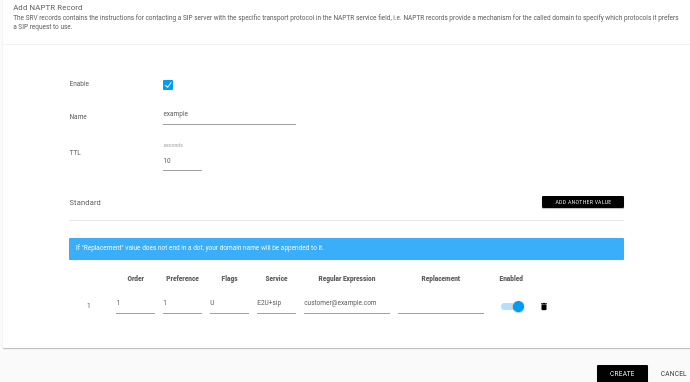690x382 pixels.
Task: Delete the NAPTR value row with trash icon
Action: tap(543, 306)
